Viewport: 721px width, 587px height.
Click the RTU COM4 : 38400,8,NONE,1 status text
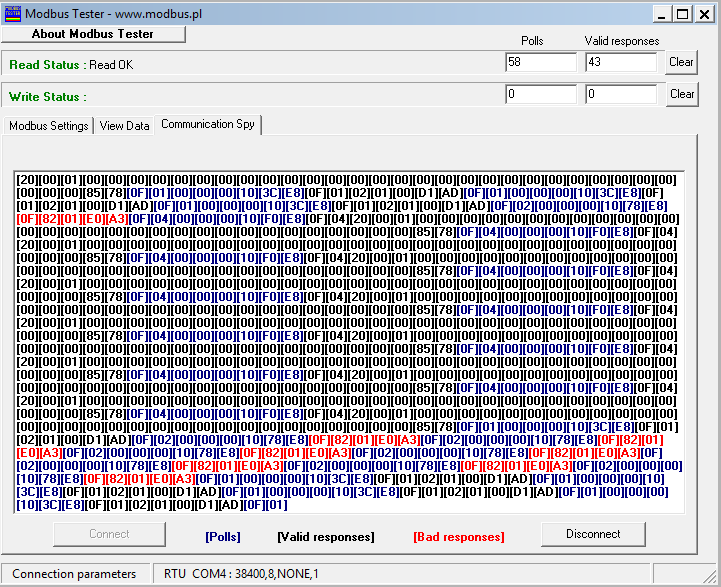[x=241, y=574]
